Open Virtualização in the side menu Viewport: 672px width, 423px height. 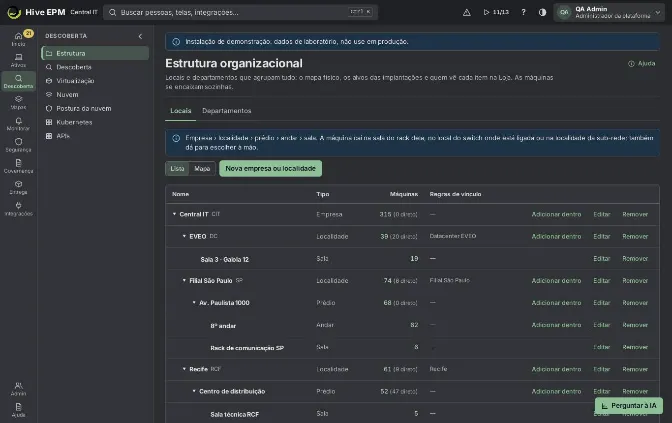point(95,81)
